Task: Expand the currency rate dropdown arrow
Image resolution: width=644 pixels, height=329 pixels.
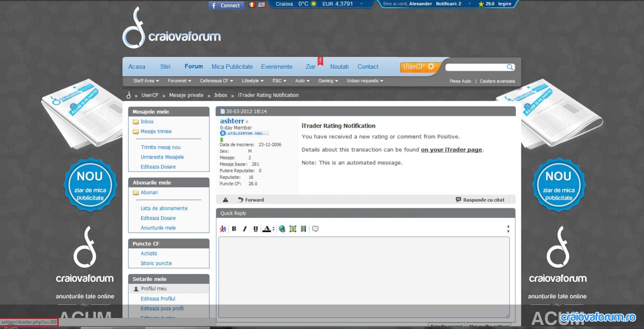Action: pos(361,4)
